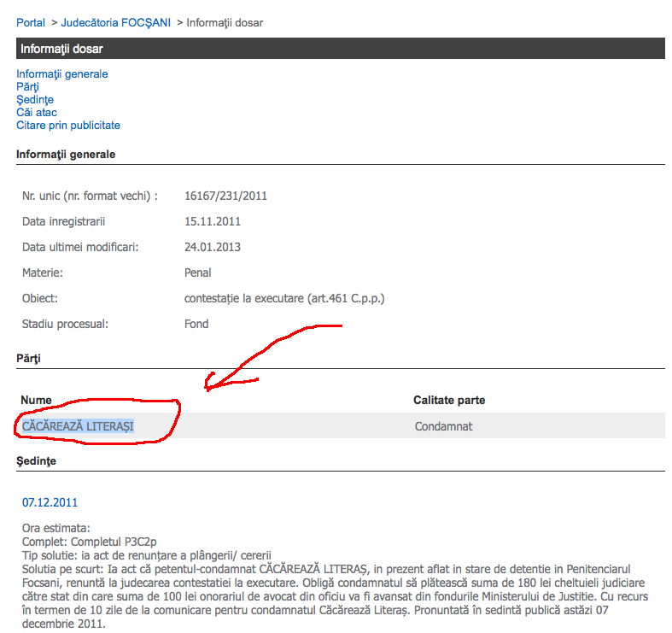This screenshot has width=672, height=633.
Task: Click the Ora estimata label
Action: point(56,529)
